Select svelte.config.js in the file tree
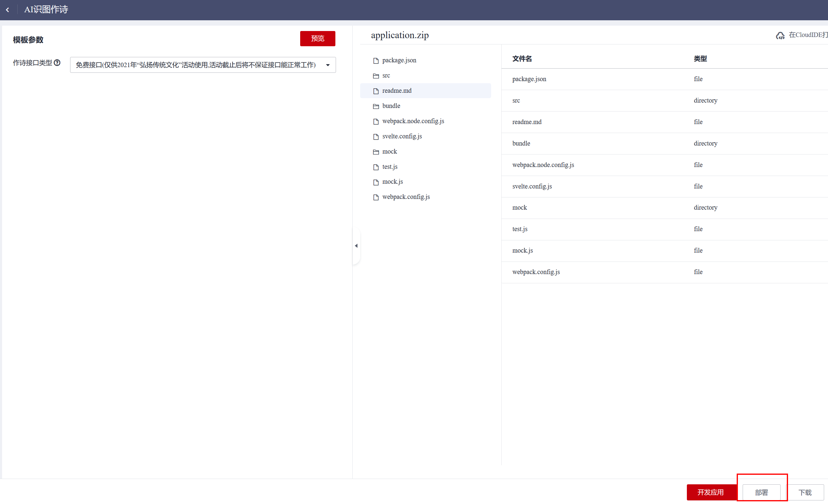The width and height of the screenshot is (828, 504). (x=402, y=136)
